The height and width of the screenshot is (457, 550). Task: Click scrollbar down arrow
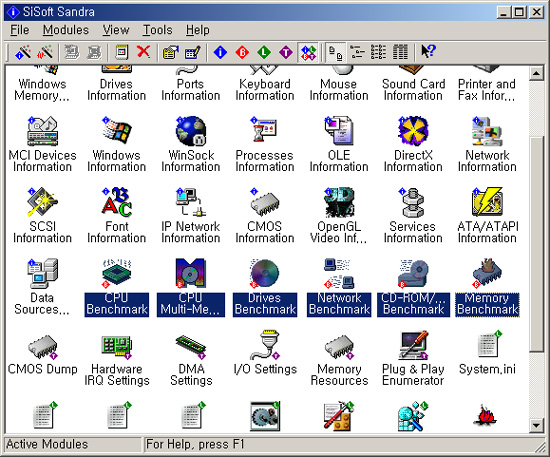click(536, 425)
